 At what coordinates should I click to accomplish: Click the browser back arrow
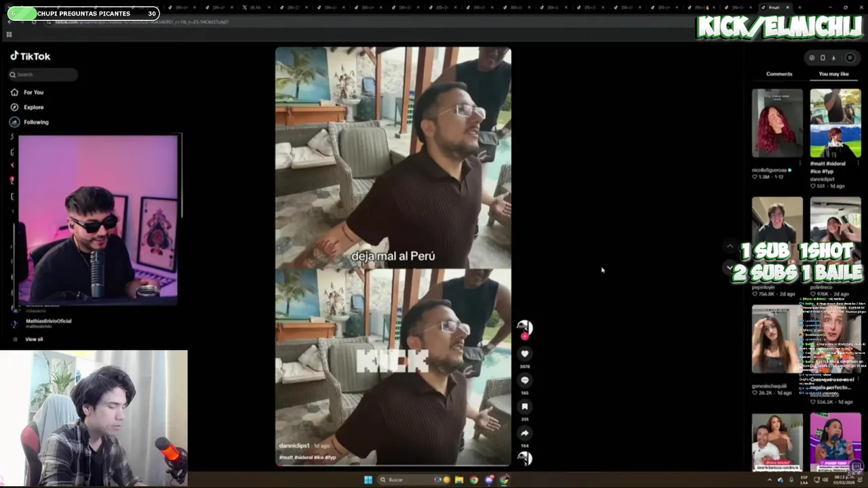point(9,22)
